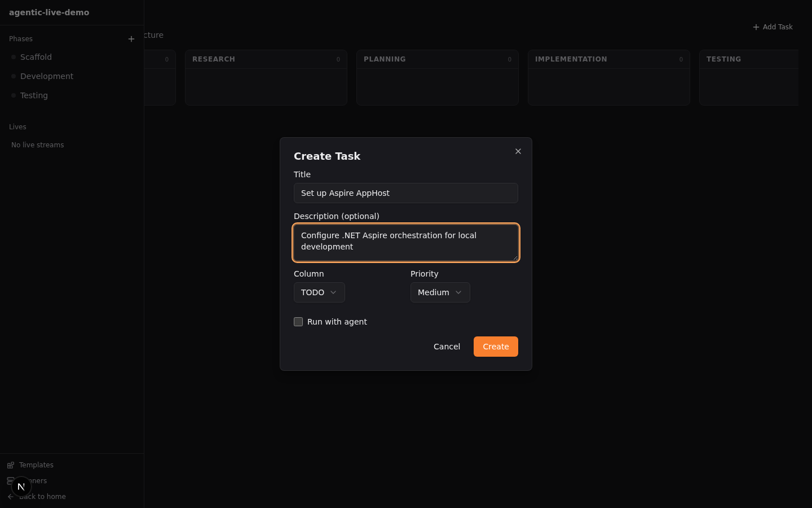The height and width of the screenshot is (508, 812).
Task: Click the plus icon next to Phases
Action: pos(131,39)
